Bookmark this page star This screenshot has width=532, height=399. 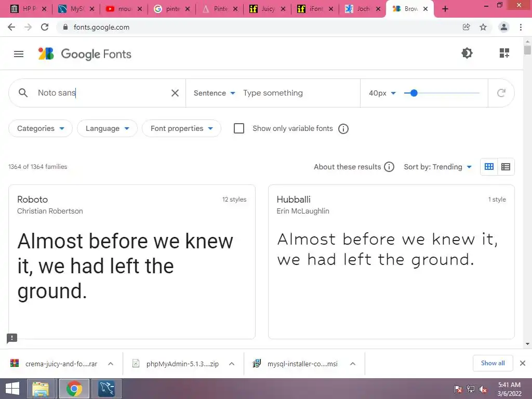pyautogui.click(x=483, y=27)
